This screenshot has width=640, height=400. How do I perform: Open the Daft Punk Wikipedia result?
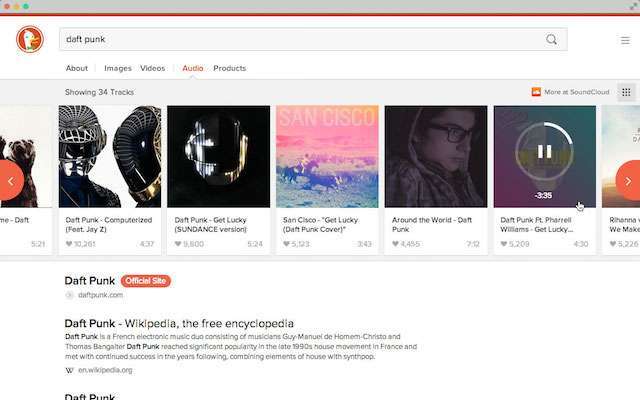(x=179, y=324)
